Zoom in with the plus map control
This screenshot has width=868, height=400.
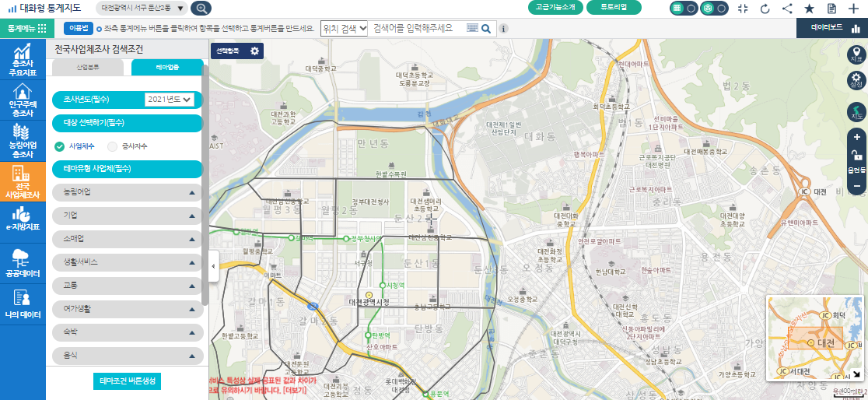click(856, 138)
